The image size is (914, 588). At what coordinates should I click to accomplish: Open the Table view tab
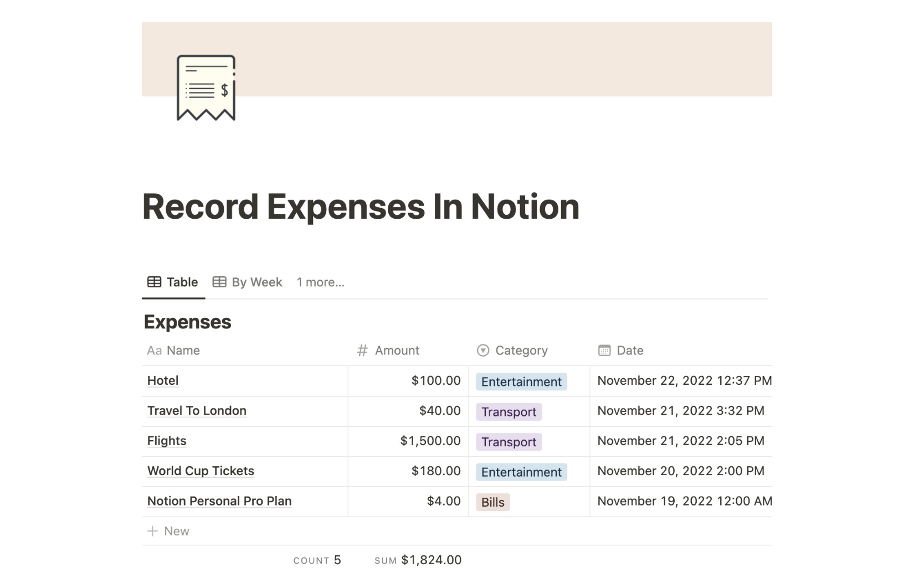point(173,282)
